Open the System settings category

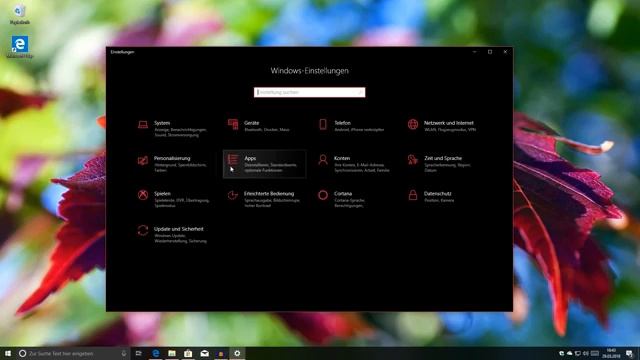pyautogui.click(x=173, y=129)
